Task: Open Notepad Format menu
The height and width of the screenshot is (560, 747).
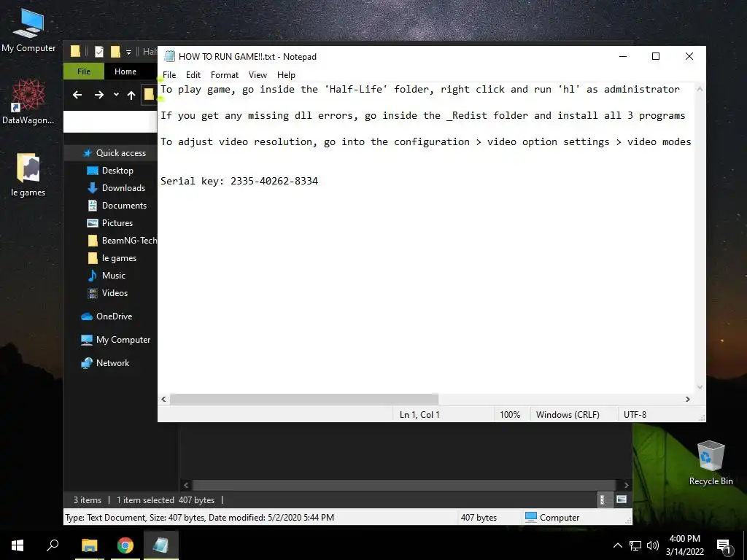Action: 225,75
